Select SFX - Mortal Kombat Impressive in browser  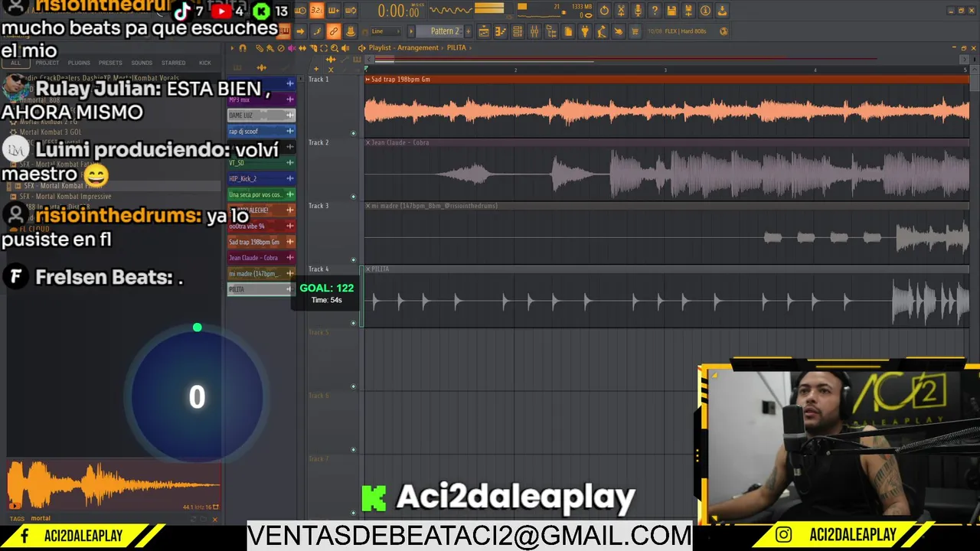click(65, 197)
